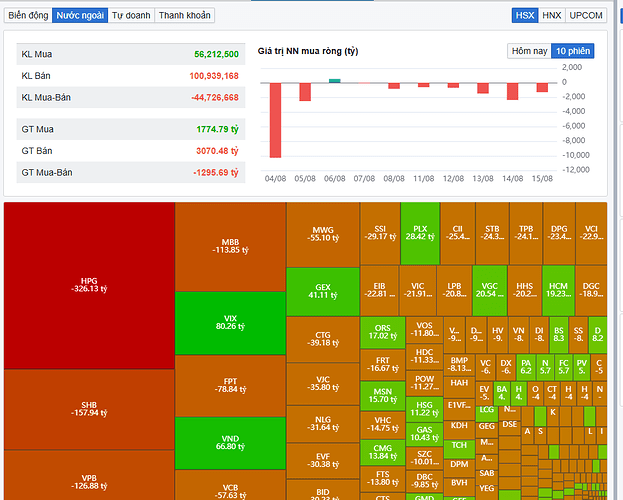Select the POW treemap tile

click(x=424, y=383)
